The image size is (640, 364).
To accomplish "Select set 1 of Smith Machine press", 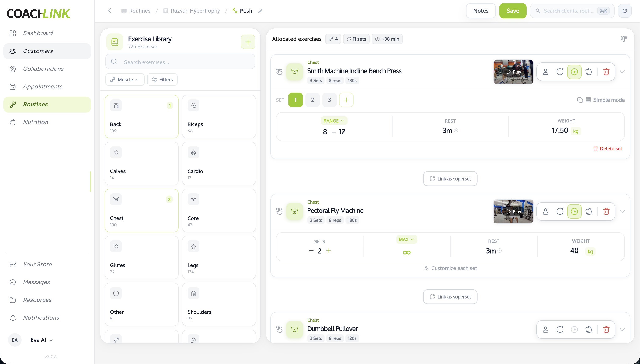I will tap(295, 100).
